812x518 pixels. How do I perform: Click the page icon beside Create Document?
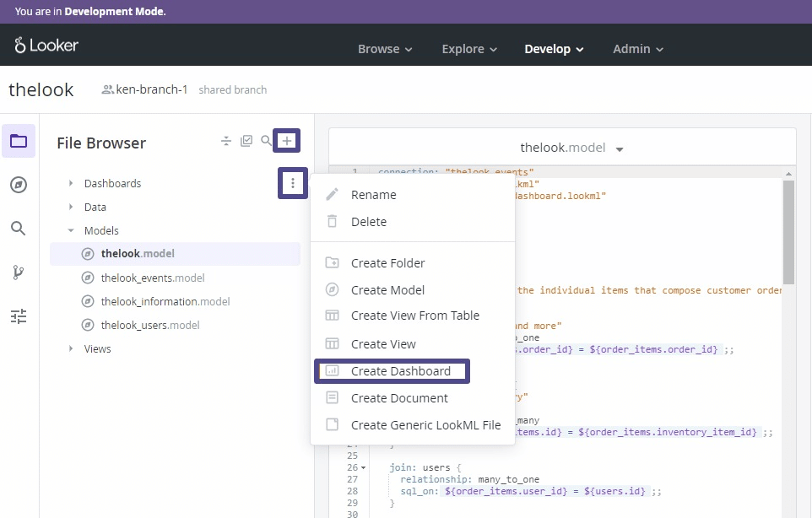tap(332, 398)
